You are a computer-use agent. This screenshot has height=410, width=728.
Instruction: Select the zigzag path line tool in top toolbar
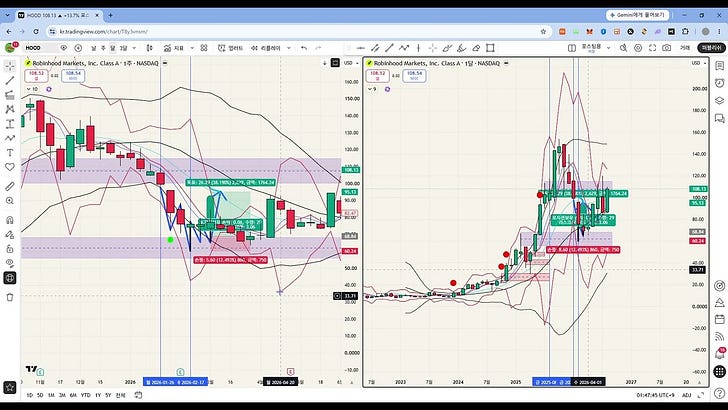(404, 48)
